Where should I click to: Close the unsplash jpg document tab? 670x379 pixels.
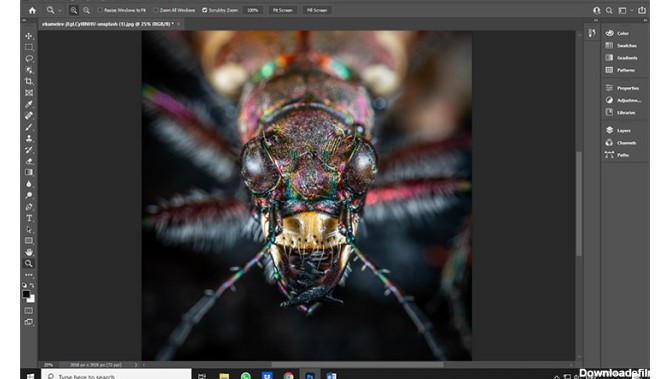179,24
